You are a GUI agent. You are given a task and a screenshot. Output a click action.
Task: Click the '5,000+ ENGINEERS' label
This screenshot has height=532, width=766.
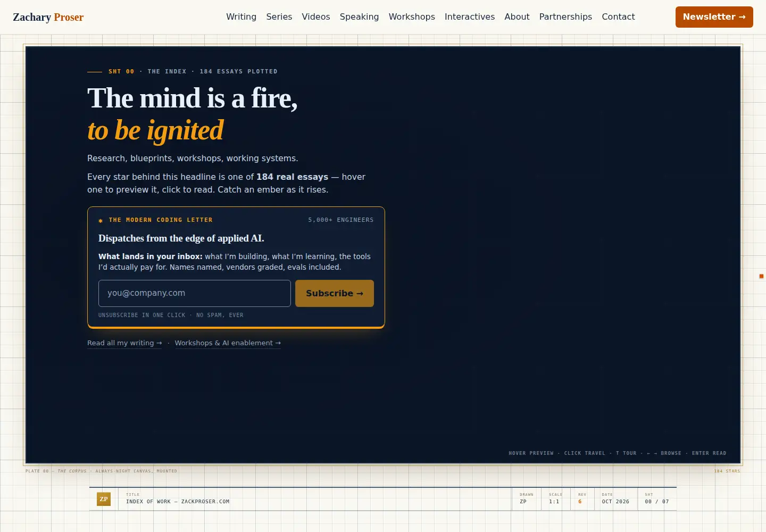click(341, 220)
